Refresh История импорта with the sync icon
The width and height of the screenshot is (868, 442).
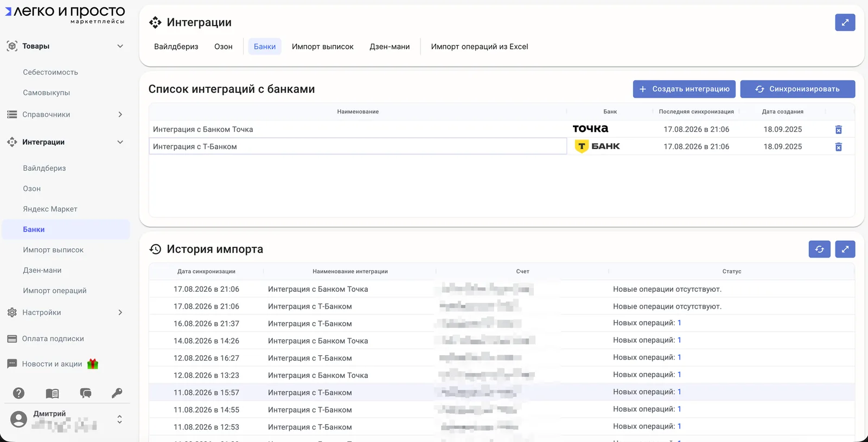[819, 249]
